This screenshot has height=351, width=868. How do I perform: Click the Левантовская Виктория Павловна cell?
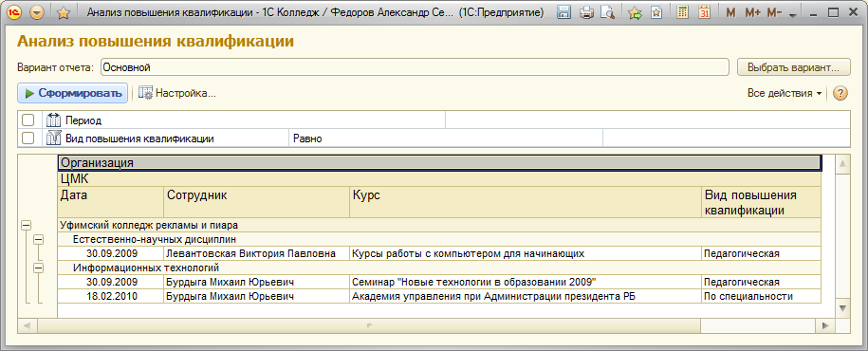[257, 253]
